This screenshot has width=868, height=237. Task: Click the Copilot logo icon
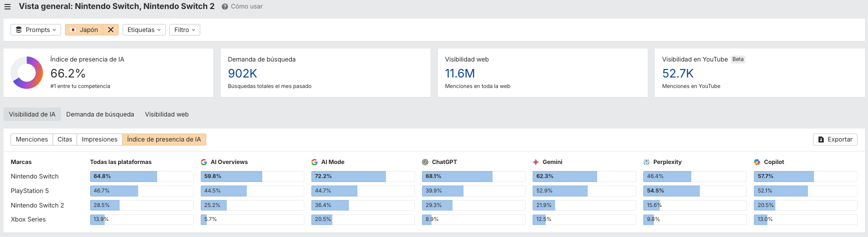point(757,162)
